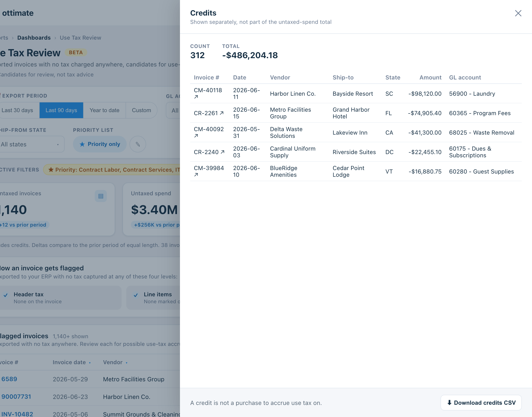
Task: Open credit invoice CR-2261
Action: point(206,113)
